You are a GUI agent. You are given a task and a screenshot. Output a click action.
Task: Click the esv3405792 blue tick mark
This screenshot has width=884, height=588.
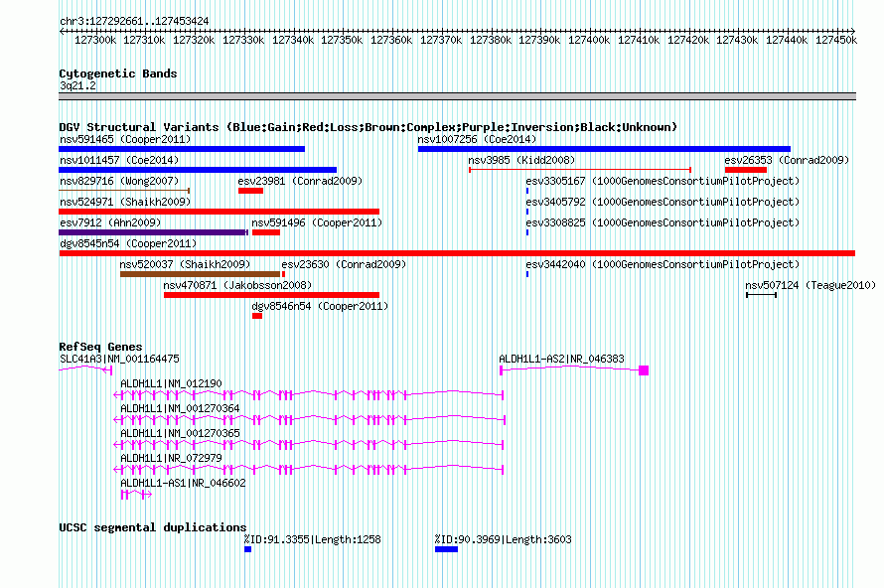point(527,212)
